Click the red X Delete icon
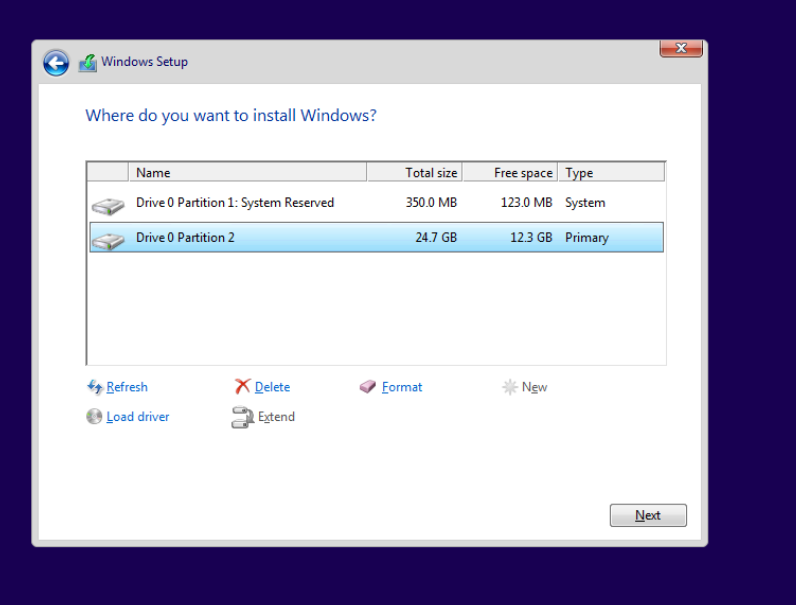 [242, 386]
